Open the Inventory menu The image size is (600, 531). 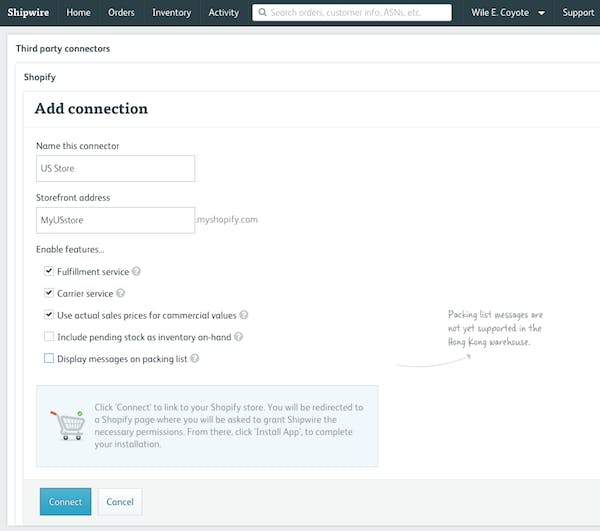[171, 13]
